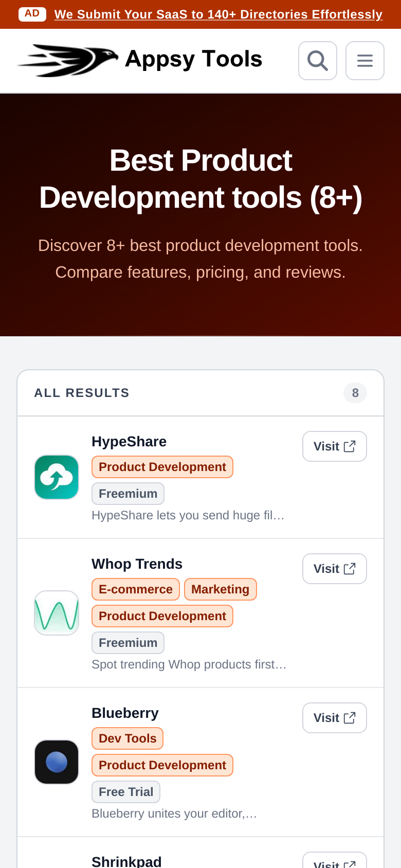Click HypeShare description 'HypeShare lets you send huge fil…'
Screen dimensions: 401x868
(188, 515)
